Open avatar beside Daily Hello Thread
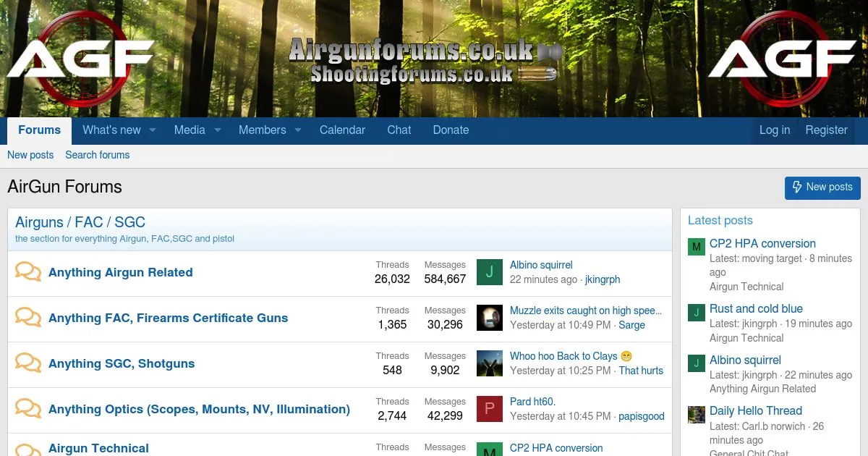 point(696,414)
